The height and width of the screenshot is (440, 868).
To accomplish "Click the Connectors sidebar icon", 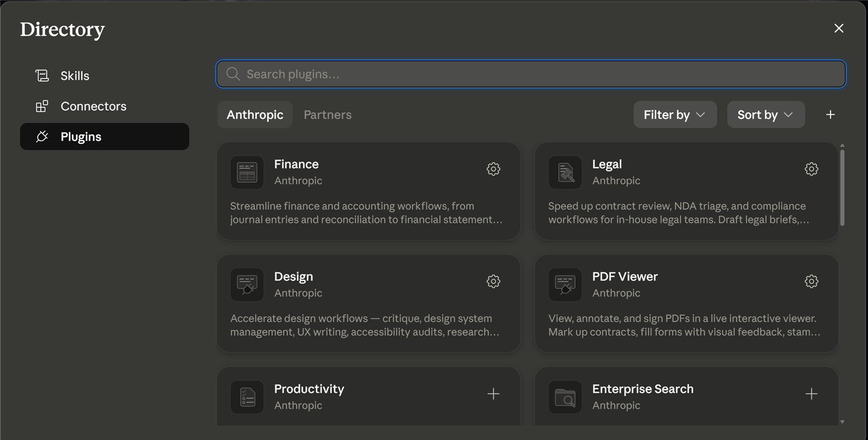I will (x=42, y=106).
